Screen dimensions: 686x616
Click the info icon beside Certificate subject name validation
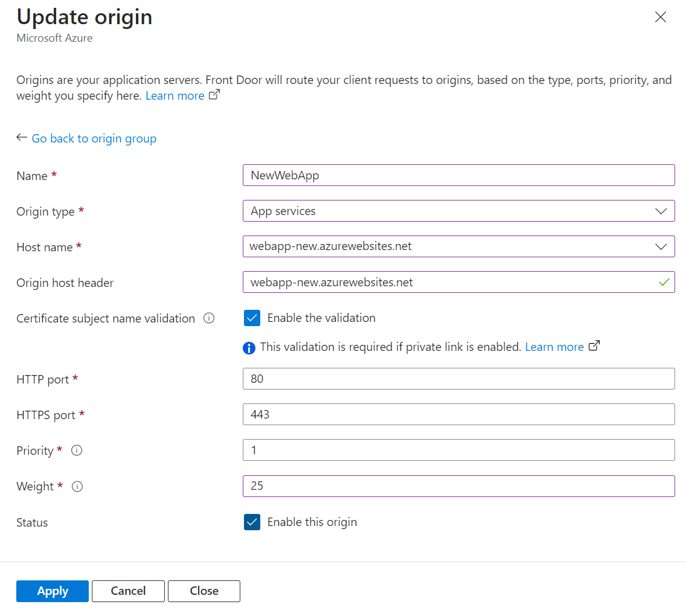point(210,318)
